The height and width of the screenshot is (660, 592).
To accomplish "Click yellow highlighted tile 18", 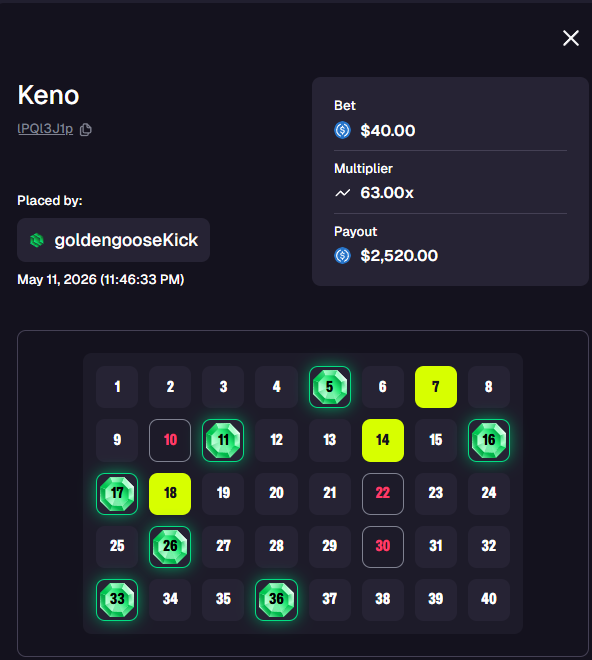I will pyautogui.click(x=170, y=493).
